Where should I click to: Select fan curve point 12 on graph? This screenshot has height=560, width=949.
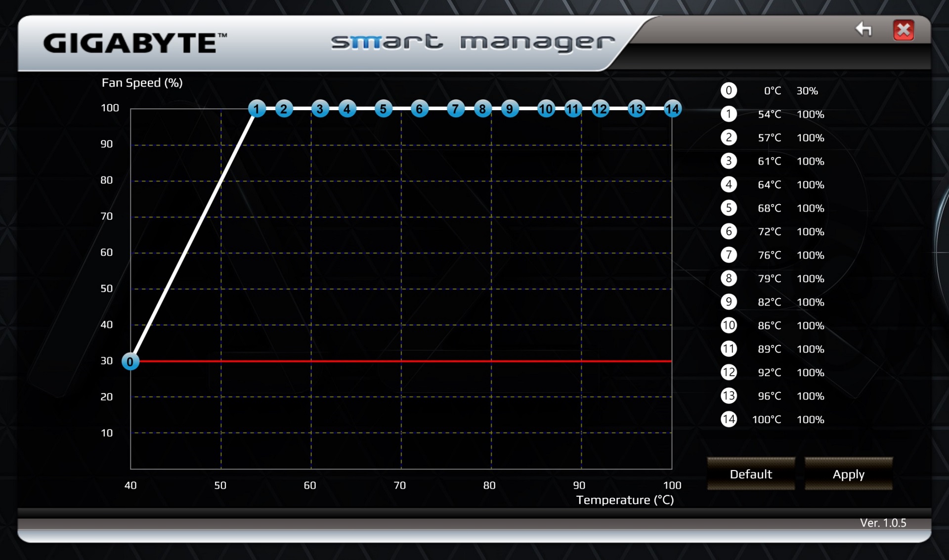(x=600, y=109)
